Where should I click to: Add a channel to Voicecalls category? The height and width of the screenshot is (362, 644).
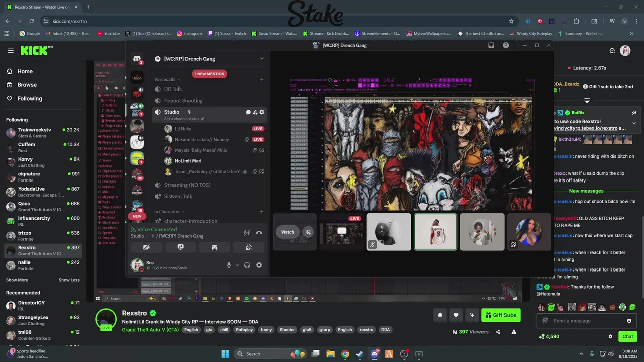coord(261,79)
